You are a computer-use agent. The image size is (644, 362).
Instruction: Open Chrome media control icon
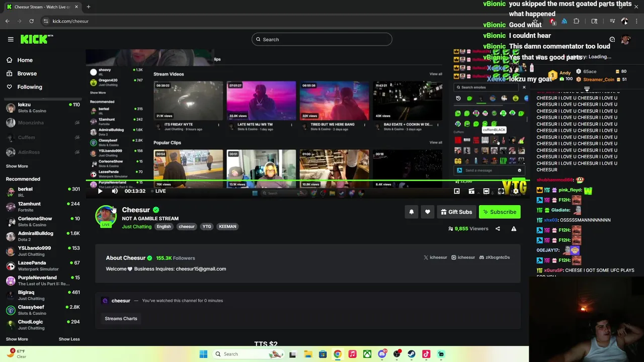tap(612, 21)
